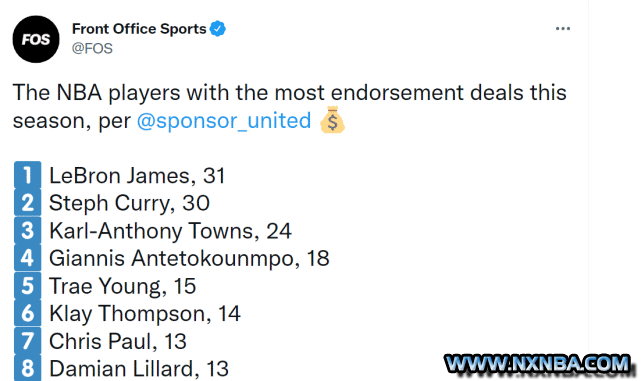This screenshot has width=641, height=381.
Task: Click the Giannis Antetokounmpo, 18 text
Action: click(189, 259)
